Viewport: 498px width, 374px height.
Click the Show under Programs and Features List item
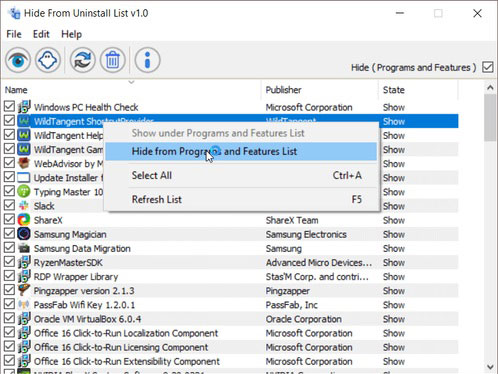coord(241,133)
